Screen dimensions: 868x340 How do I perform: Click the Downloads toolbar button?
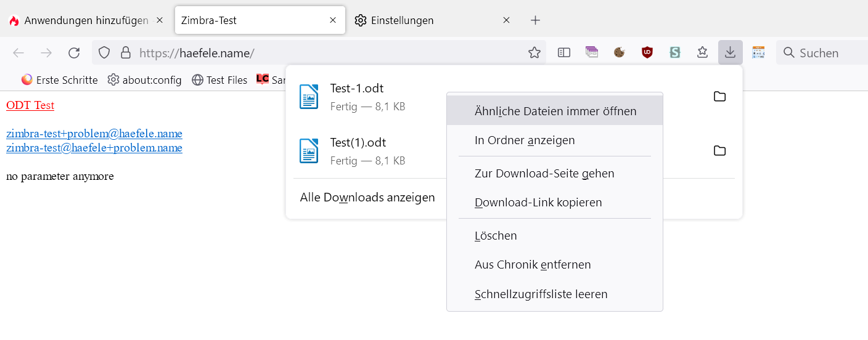pos(730,53)
